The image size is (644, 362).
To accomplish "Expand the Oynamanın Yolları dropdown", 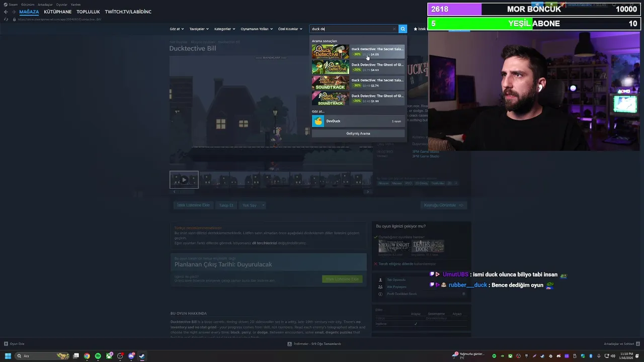I will (x=257, y=29).
